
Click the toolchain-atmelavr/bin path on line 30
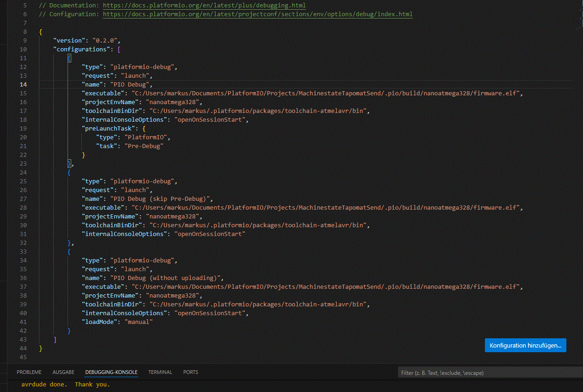click(259, 225)
